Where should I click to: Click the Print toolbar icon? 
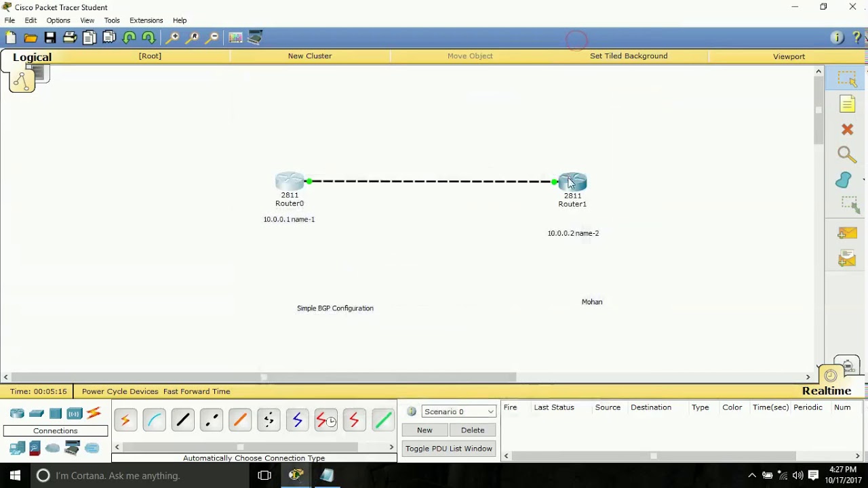point(70,38)
